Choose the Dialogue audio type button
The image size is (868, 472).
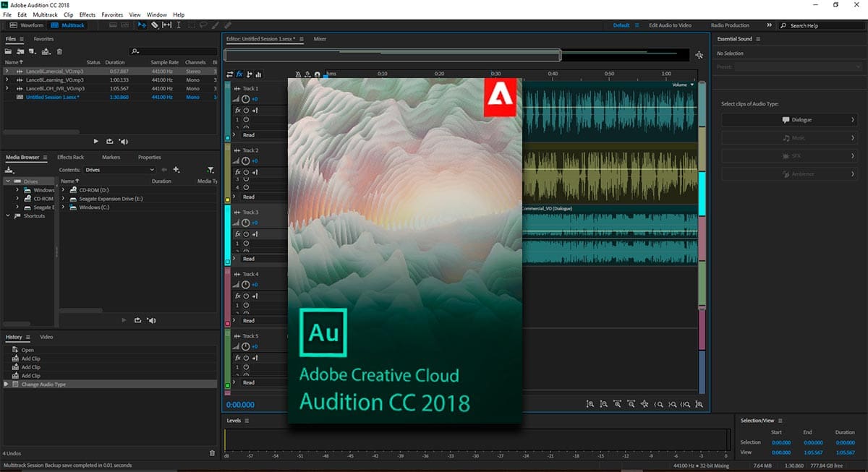(789, 120)
